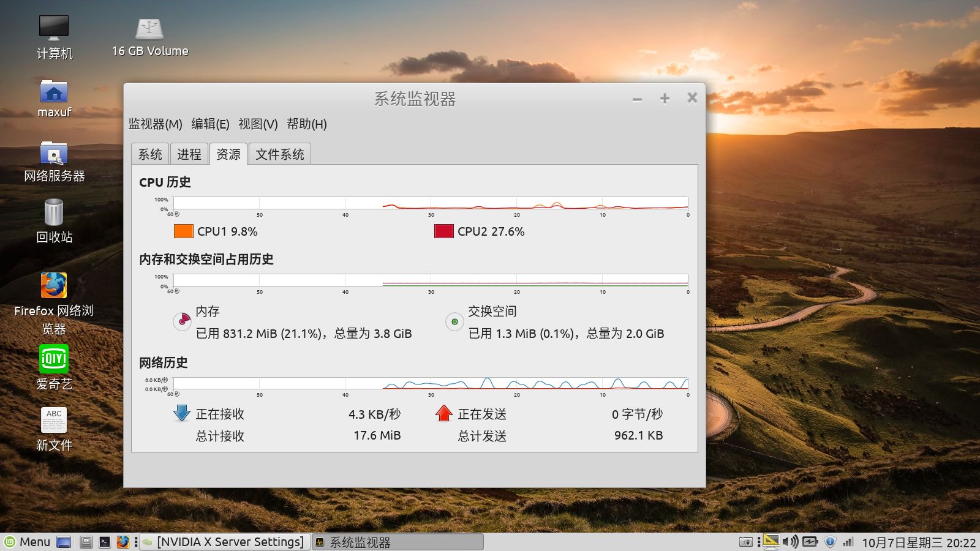This screenshot has width=980, height=551.
Task: Click the red 正在发送 upload arrow icon
Action: (x=443, y=414)
